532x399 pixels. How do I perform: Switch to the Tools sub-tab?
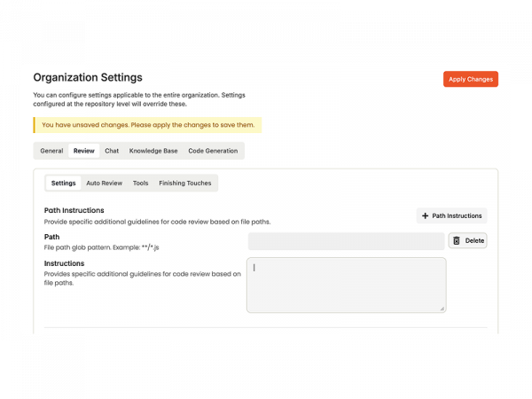tap(140, 183)
